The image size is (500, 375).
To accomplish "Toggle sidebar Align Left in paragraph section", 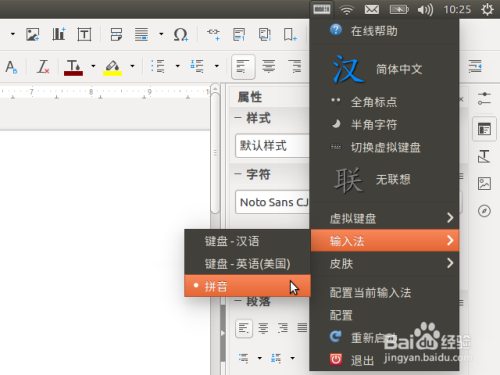I will point(244,328).
